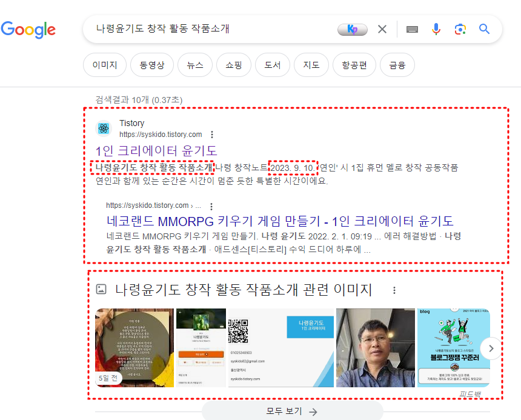Click the 모두 보기 button

pyautogui.click(x=292, y=412)
